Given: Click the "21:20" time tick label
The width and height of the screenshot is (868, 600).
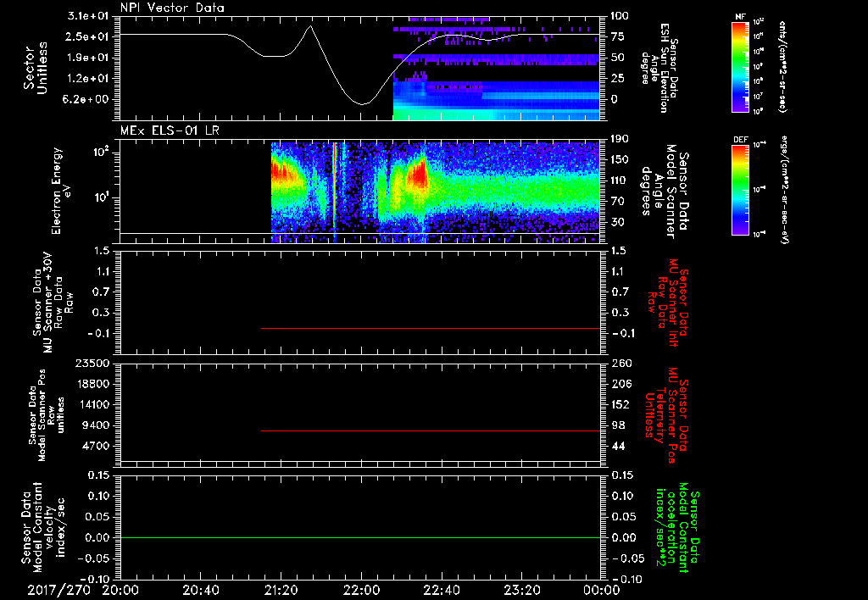Looking at the screenshot, I should (281, 590).
